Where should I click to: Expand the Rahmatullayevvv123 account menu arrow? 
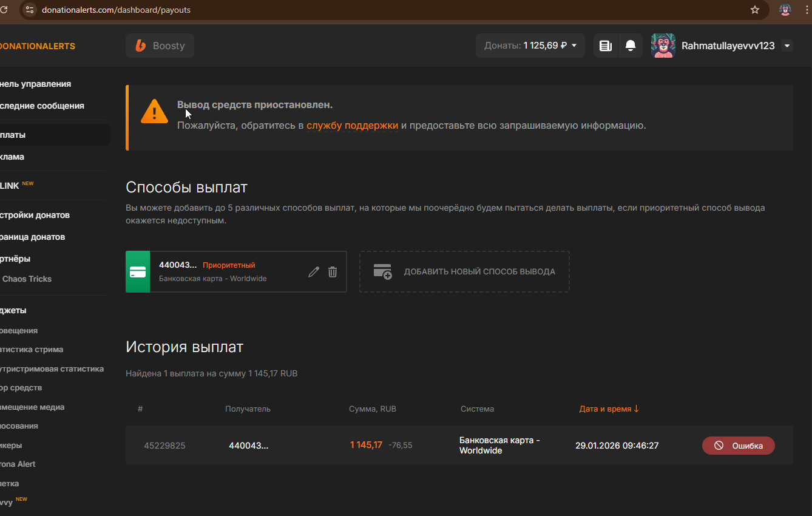coord(787,46)
